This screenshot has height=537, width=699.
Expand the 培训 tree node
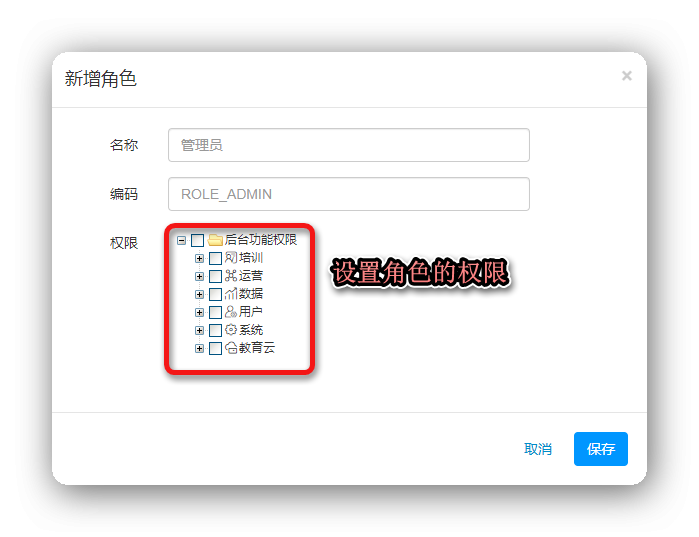tap(199, 258)
